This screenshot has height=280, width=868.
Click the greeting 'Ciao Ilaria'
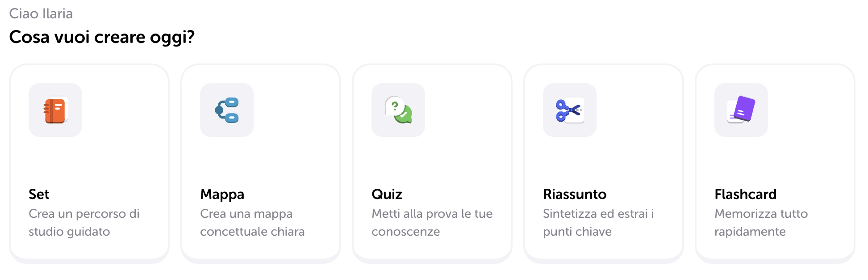(42, 14)
